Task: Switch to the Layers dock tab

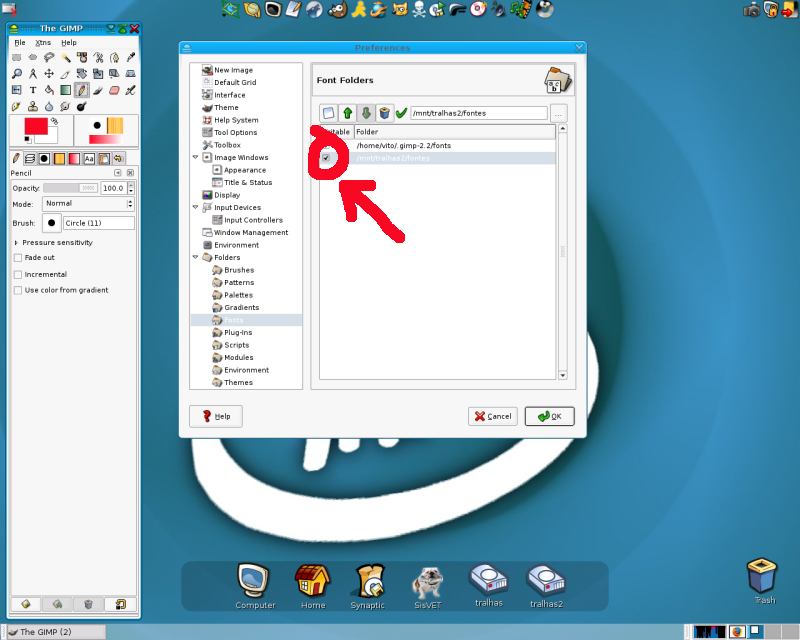Action: click(30, 159)
